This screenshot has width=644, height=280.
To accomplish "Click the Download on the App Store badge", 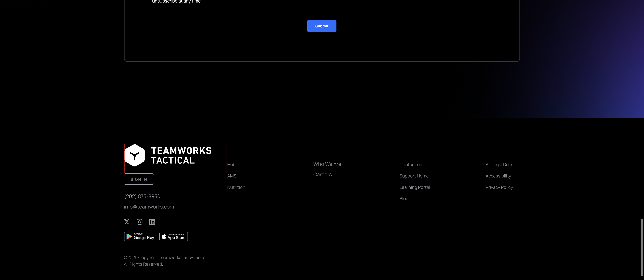I will [174, 236].
